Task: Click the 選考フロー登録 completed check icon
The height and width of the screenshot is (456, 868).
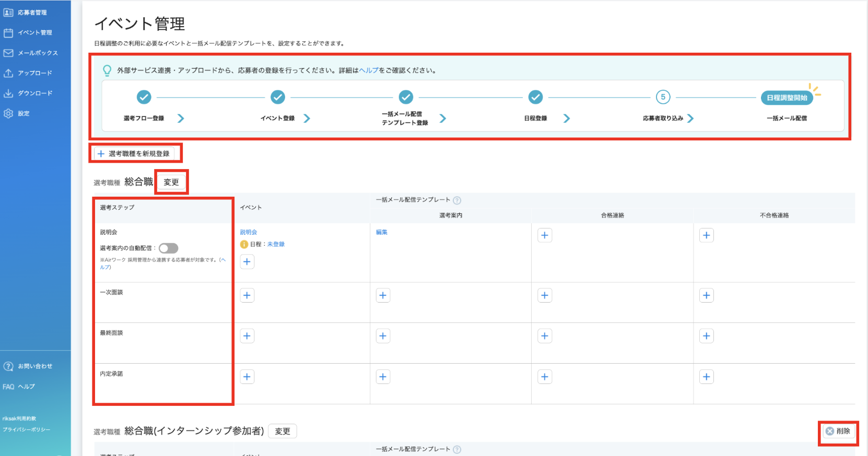Action: pyautogui.click(x=144, y=97)
